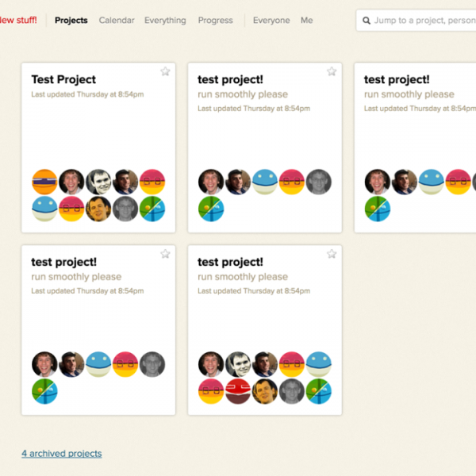Viewport: 476px width, 476px height.
Task: Toggle star on top-middle test project! card
Action: point(332,71)
